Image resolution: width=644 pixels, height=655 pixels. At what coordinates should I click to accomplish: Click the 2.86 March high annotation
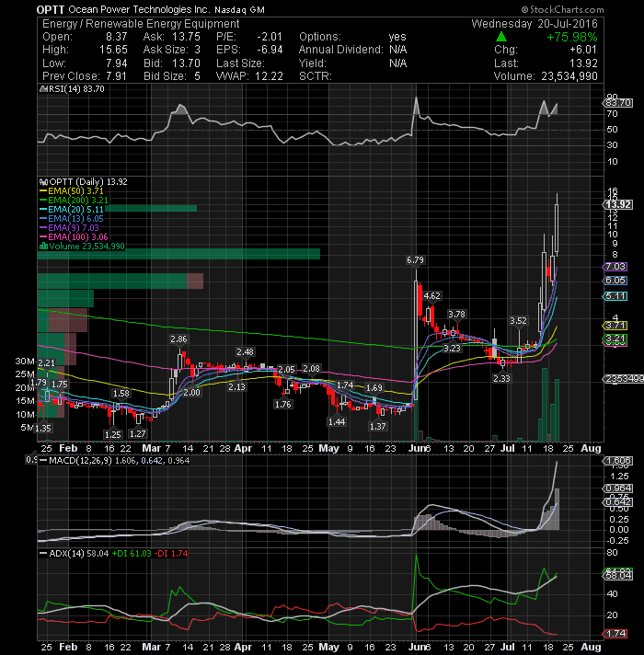pyautogui.click(x=178, y=339)
